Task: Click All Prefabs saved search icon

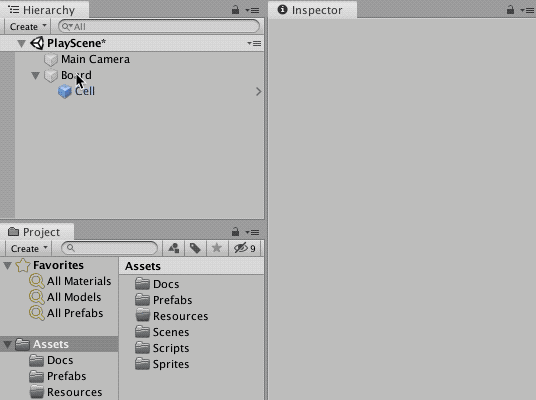Action: 37,313
